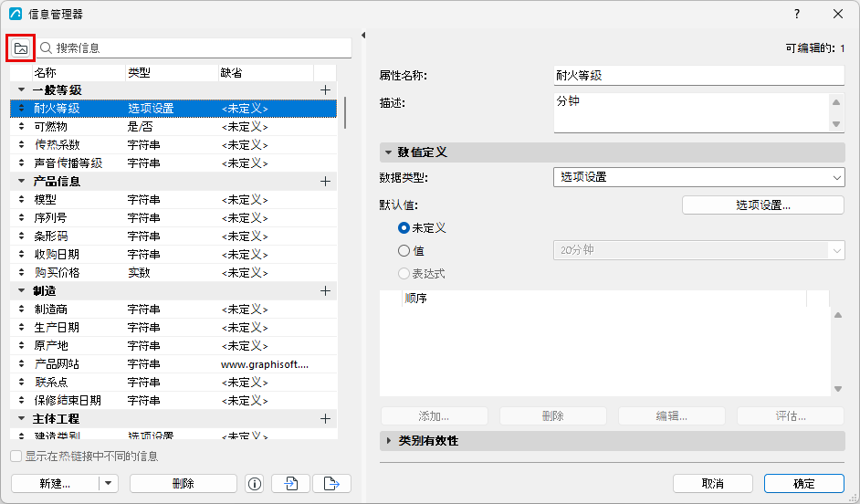Collapse the 数值定义 section
Image resolution: width=860 pixels, height=504 pixels.
click(x=388, y=152)
